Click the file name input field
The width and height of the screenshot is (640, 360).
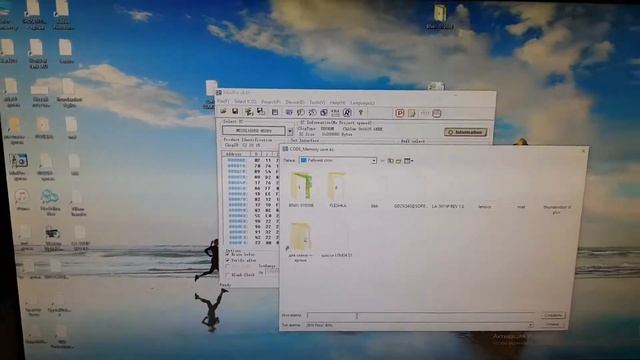[x=421, y=316]
